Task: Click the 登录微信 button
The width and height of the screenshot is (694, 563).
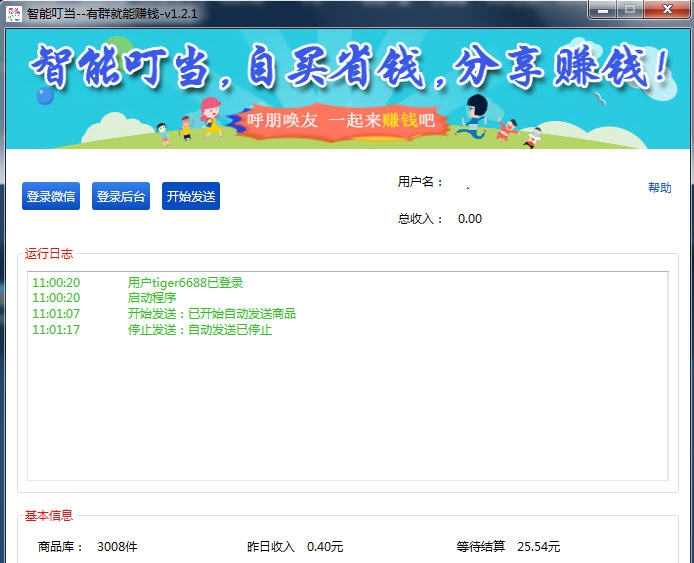Action: (x=51, y=196)
